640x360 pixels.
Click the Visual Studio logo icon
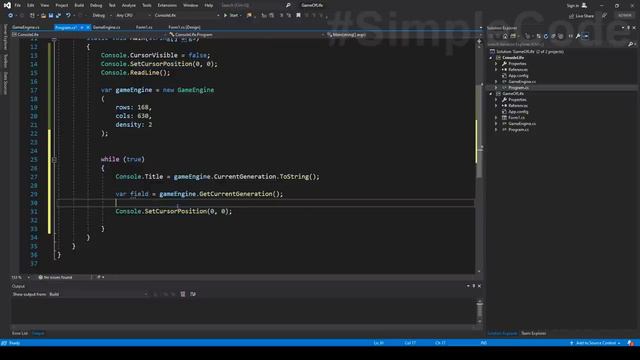[7, 5]
